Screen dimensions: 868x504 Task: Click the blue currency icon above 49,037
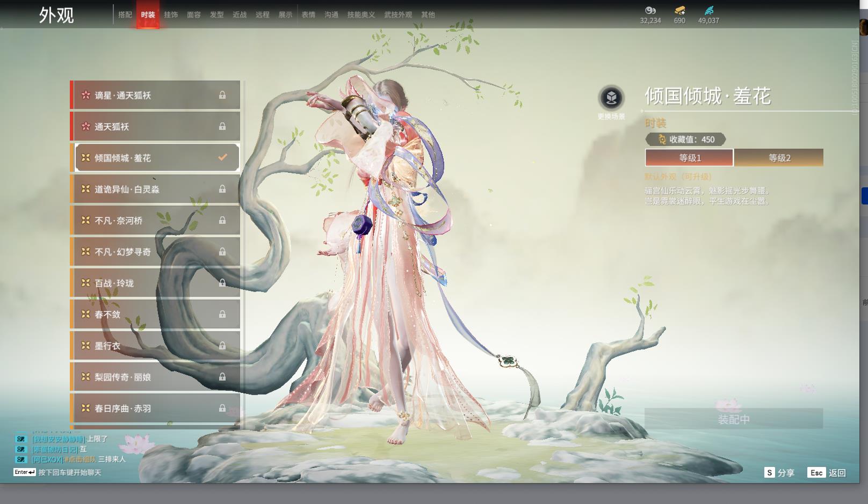click(709, 10)
